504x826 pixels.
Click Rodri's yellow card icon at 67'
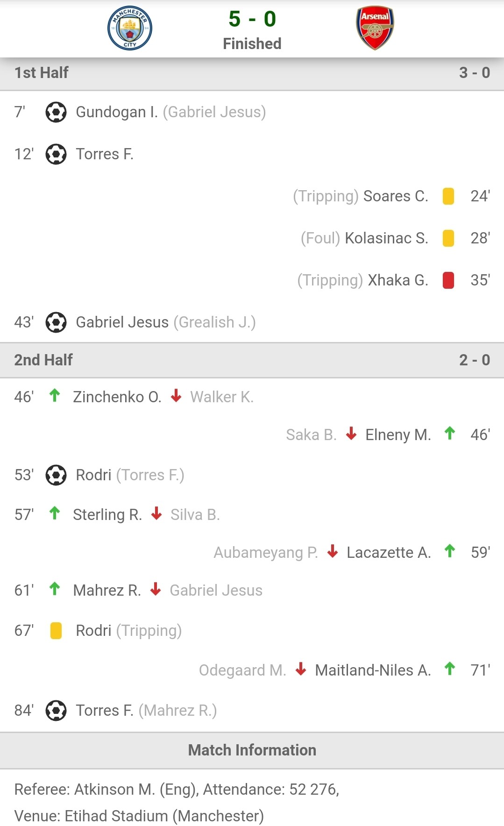coord(56,631)
